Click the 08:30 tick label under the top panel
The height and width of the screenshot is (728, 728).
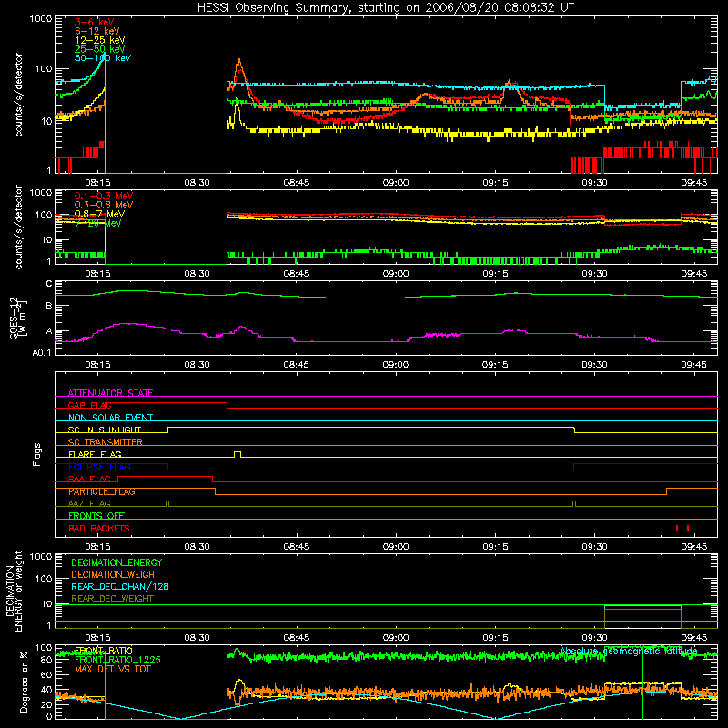[197, 183]
